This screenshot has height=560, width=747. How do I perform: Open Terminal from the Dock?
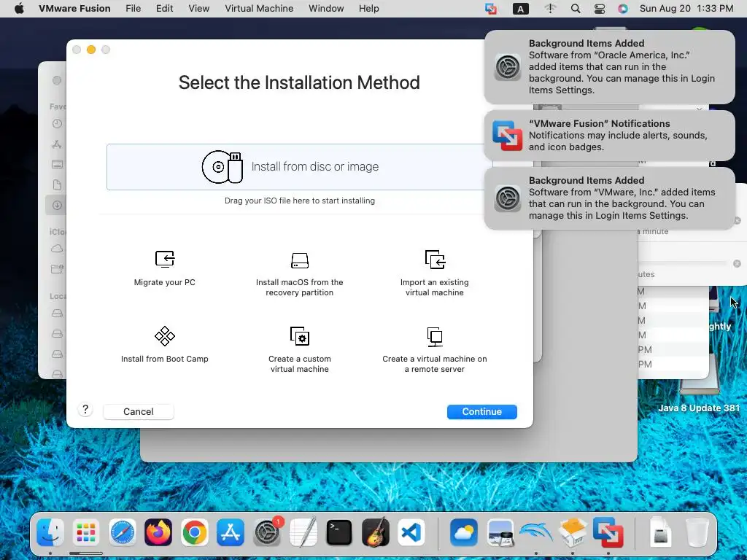coord(339,532)
